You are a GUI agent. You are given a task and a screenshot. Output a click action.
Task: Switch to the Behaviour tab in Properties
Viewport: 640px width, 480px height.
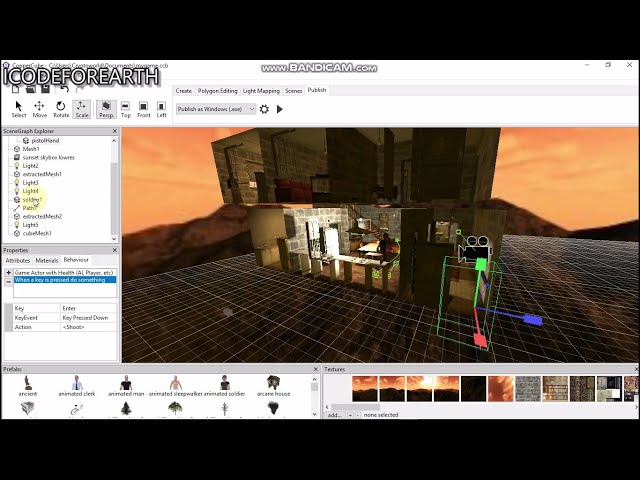(x=76, y=260)
